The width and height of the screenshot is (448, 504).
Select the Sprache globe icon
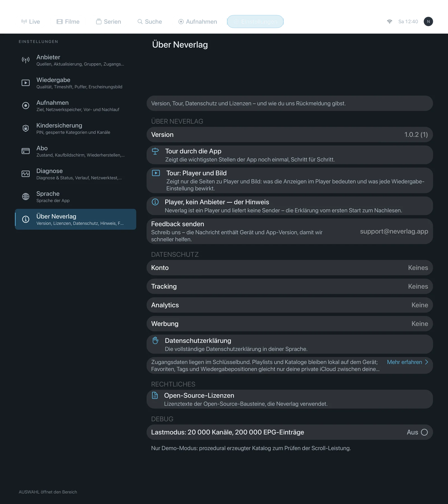(x=25, y=197)
